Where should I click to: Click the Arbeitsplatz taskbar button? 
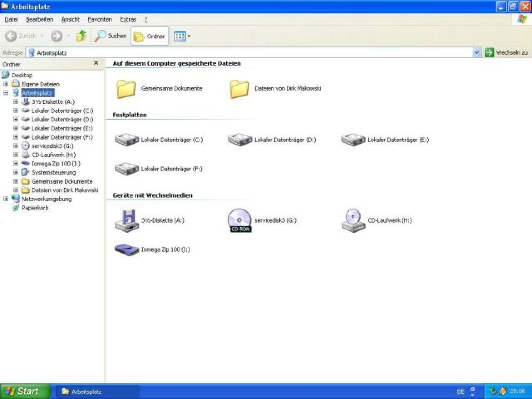97,391
